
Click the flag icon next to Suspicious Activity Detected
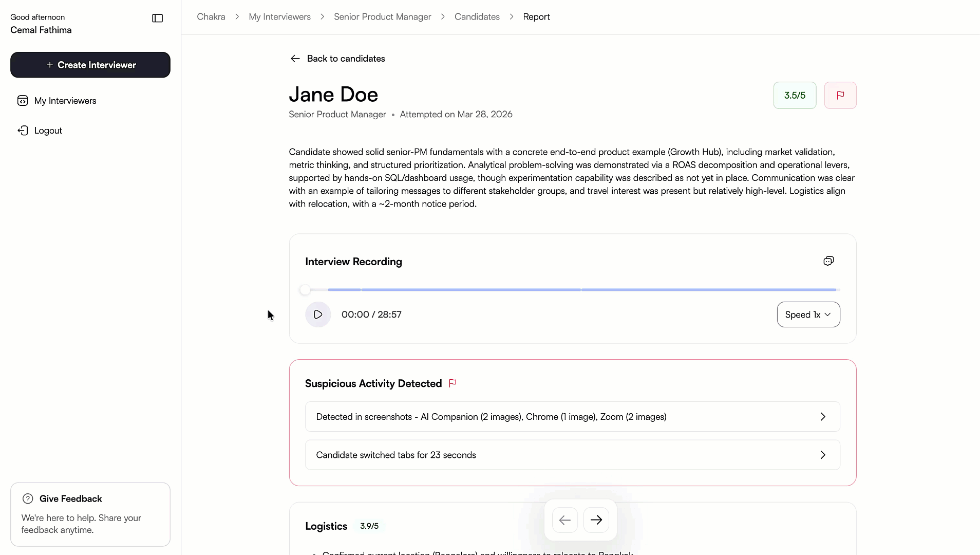click(453, 383)
